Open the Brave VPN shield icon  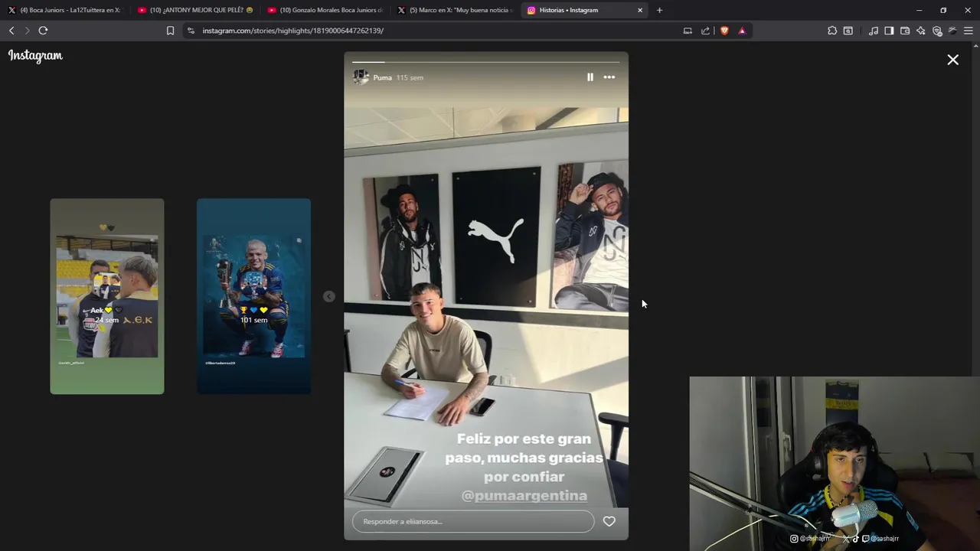click(937, 31)
